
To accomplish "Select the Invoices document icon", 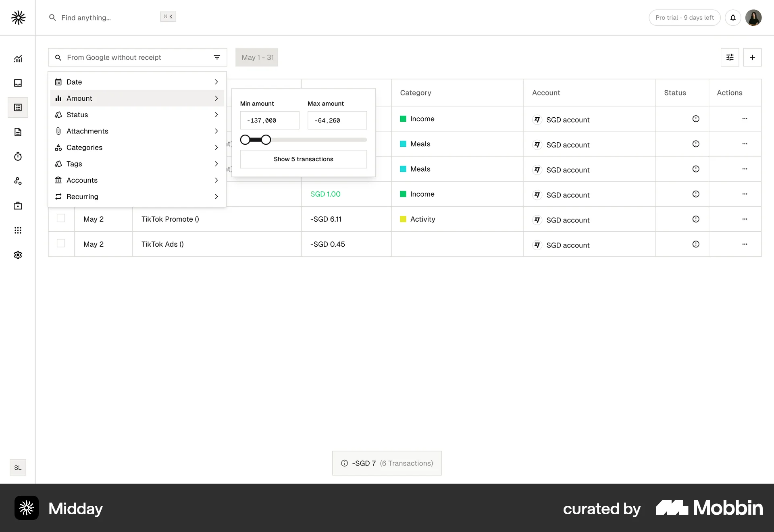I will pyautogui.click(x=18, y=132).
